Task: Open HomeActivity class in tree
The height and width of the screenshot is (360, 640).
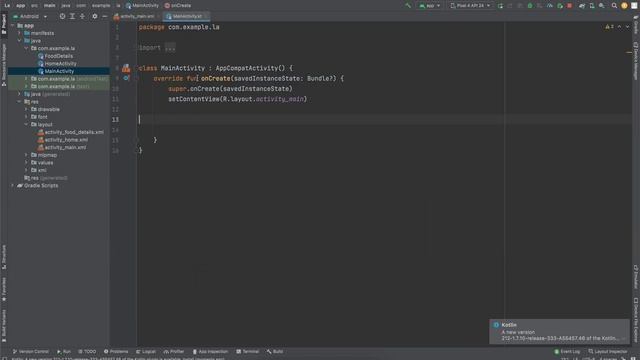Action: pos(57,64)
